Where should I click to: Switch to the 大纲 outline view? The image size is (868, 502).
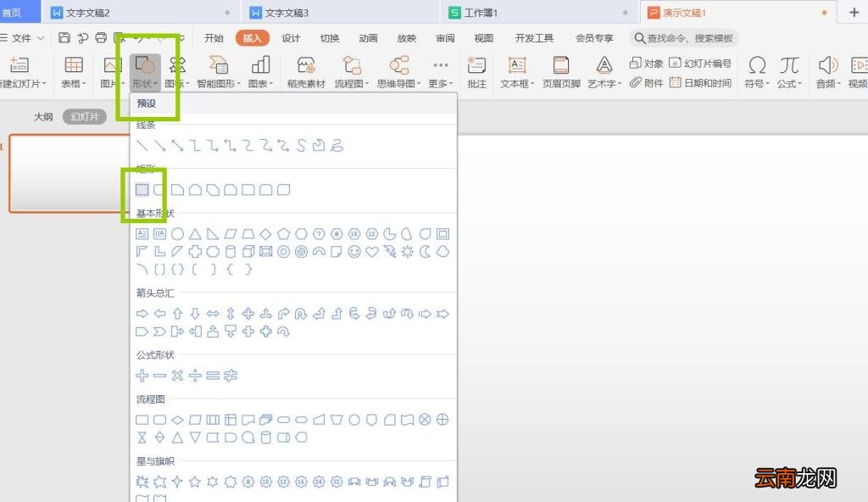pos(43,117)
